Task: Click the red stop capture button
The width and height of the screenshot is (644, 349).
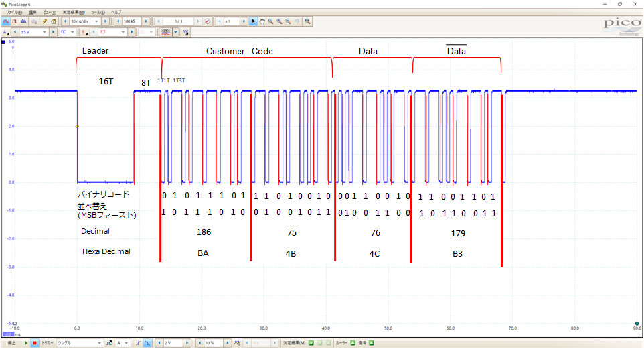Action: pos(35,343)
